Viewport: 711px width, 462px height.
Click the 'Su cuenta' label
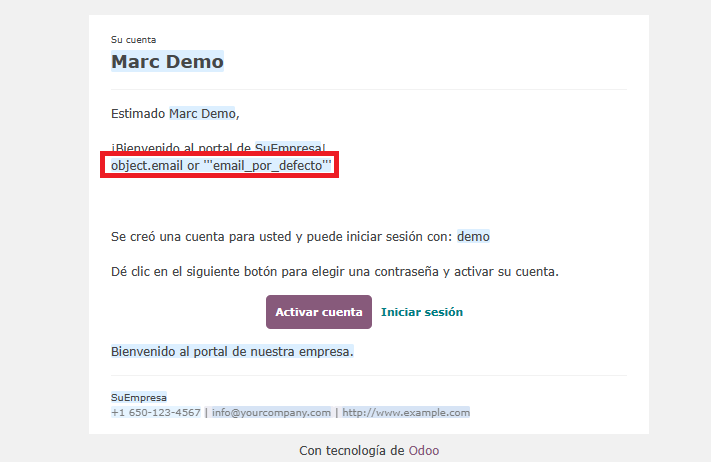[133, 40]
